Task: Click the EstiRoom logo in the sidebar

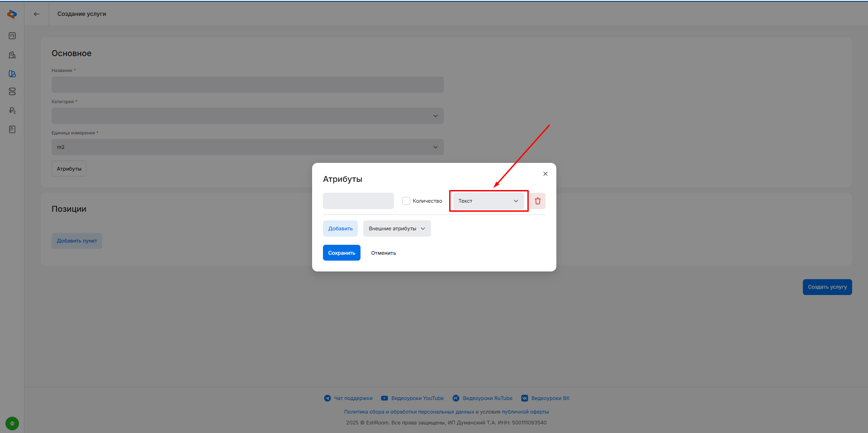Action: click(12, 14)
